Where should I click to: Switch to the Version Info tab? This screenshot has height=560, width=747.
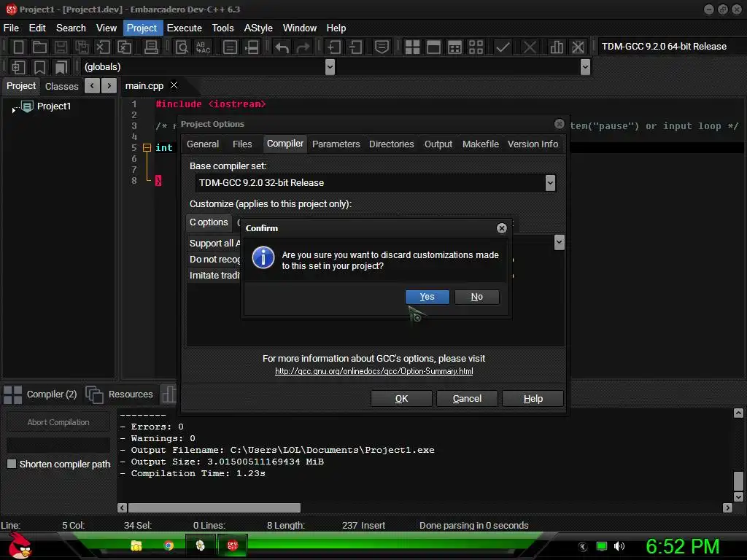click(x=533, y=144)
